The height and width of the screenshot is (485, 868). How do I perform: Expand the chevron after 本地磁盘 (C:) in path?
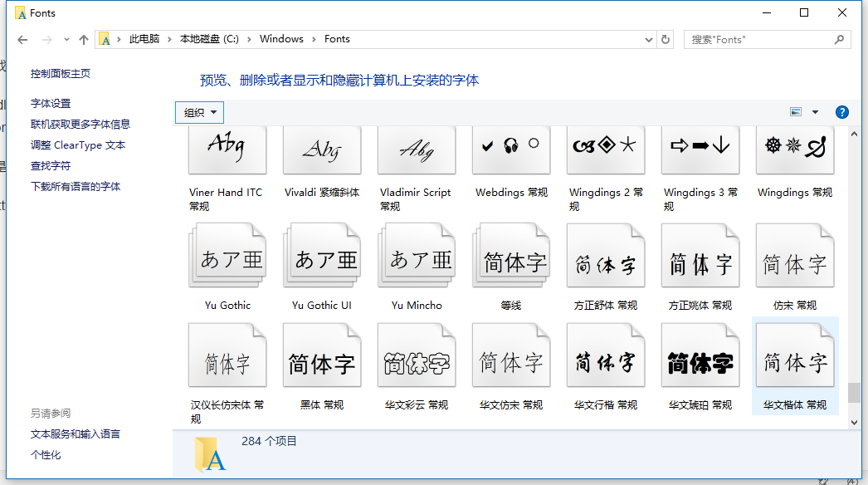[x=249, y=39]
